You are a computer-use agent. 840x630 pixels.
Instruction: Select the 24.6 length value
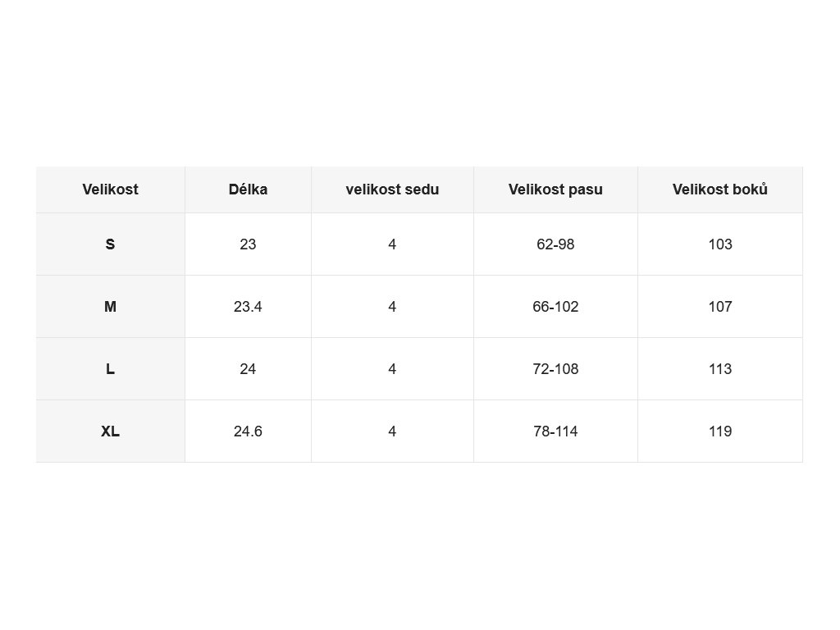click(248, 431)
